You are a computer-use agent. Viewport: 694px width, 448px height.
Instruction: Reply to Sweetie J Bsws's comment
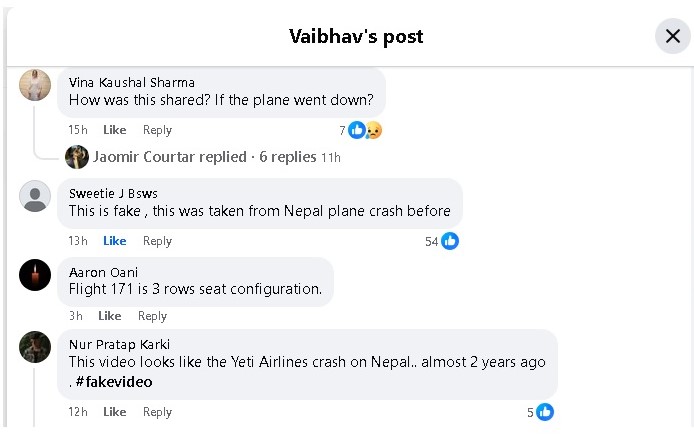[157, 241]
